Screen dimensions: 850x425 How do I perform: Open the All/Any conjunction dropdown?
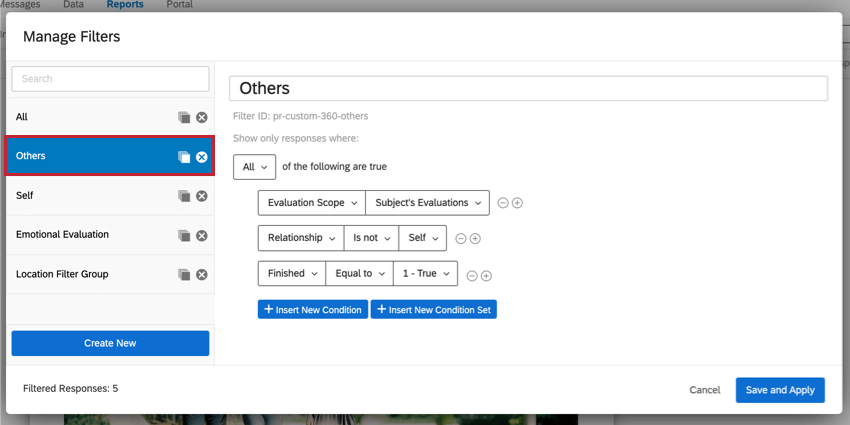coord(254,167)
